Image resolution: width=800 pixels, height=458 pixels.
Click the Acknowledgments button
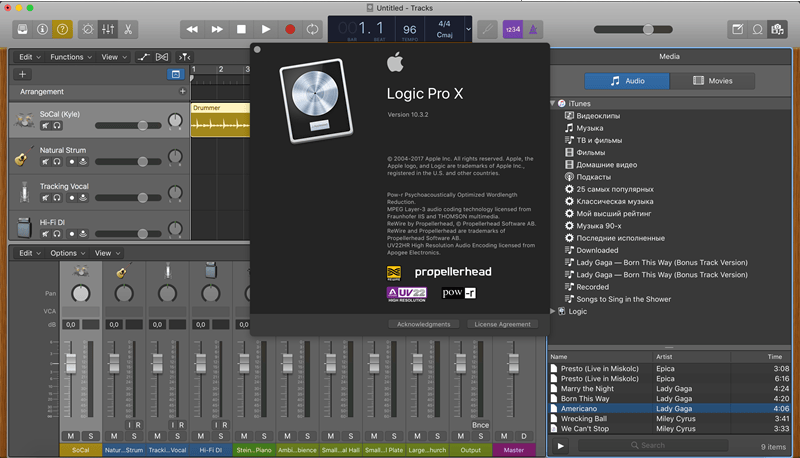click(423, 324)
